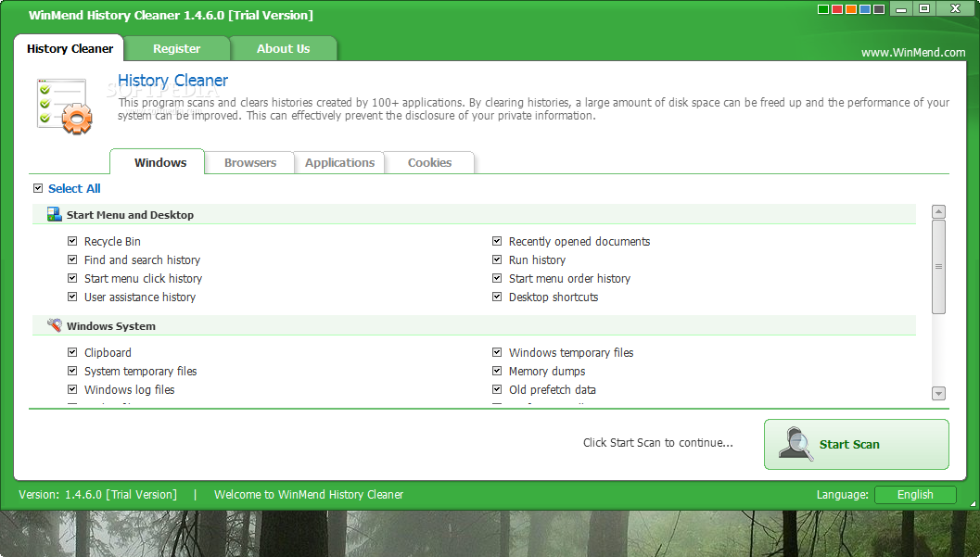Visit the www.WinMend.com link
This screenshot has width=980, height=557.
coord(913,53)
